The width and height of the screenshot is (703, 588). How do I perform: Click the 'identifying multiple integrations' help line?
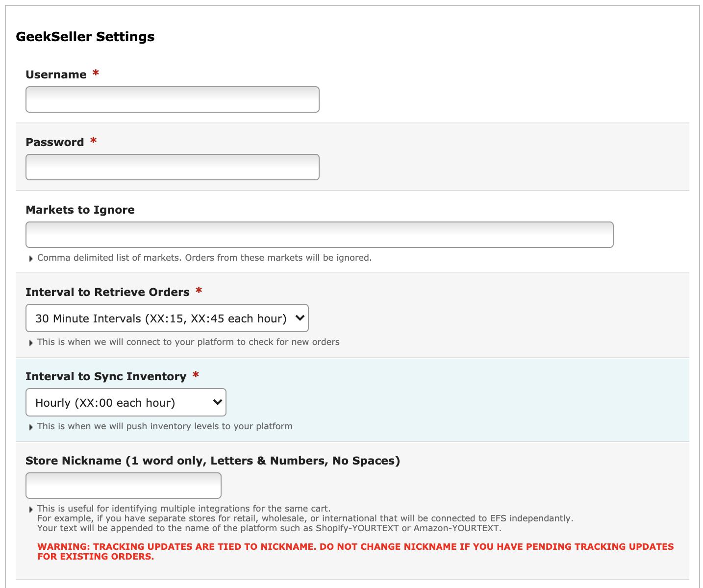pyautogui.click(x=184, y=509)
